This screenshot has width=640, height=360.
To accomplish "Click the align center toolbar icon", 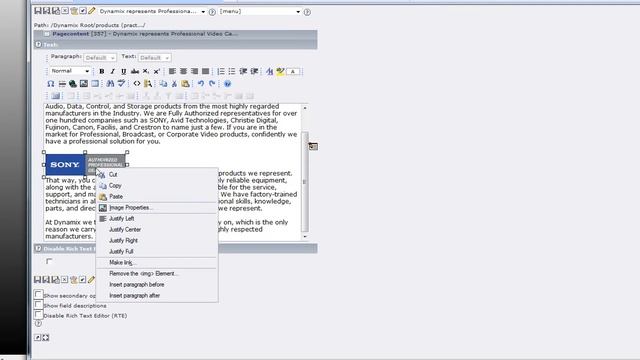I will coord(183,71).
